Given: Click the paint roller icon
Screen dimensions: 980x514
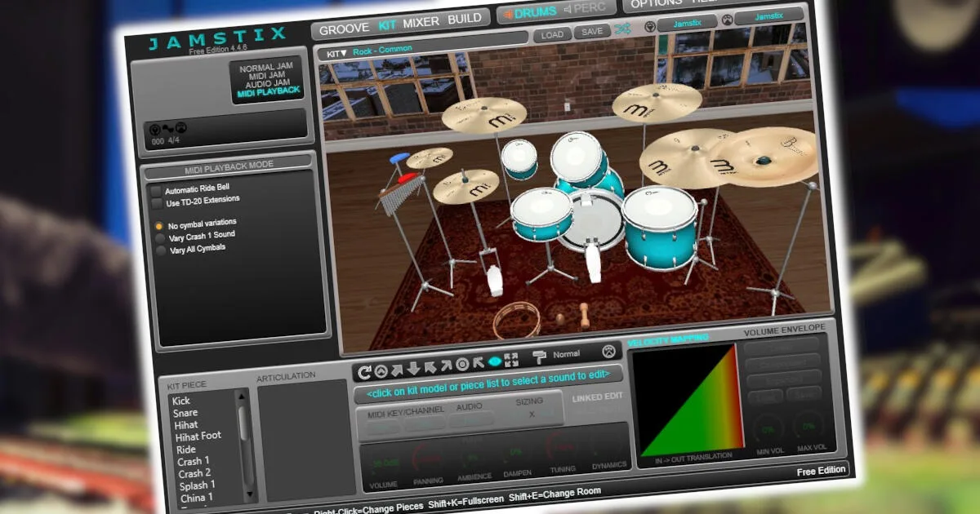Looking at the screenshot, I should coord(540,357).
